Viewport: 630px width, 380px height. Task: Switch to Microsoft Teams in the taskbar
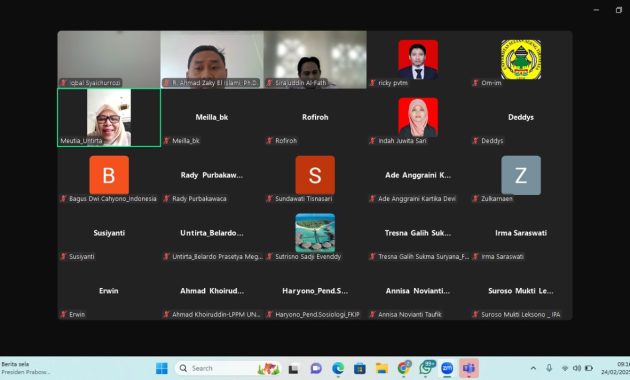point(469,368)
